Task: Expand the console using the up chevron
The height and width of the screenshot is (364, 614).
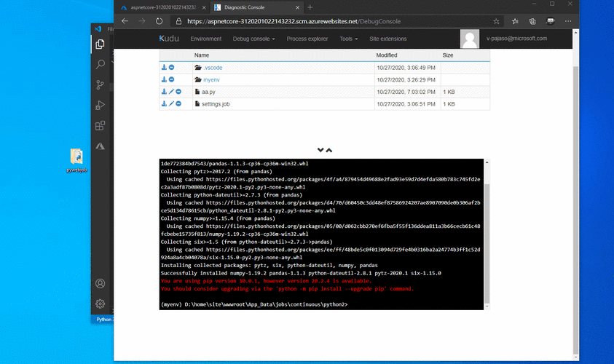Action: [329, 150]
